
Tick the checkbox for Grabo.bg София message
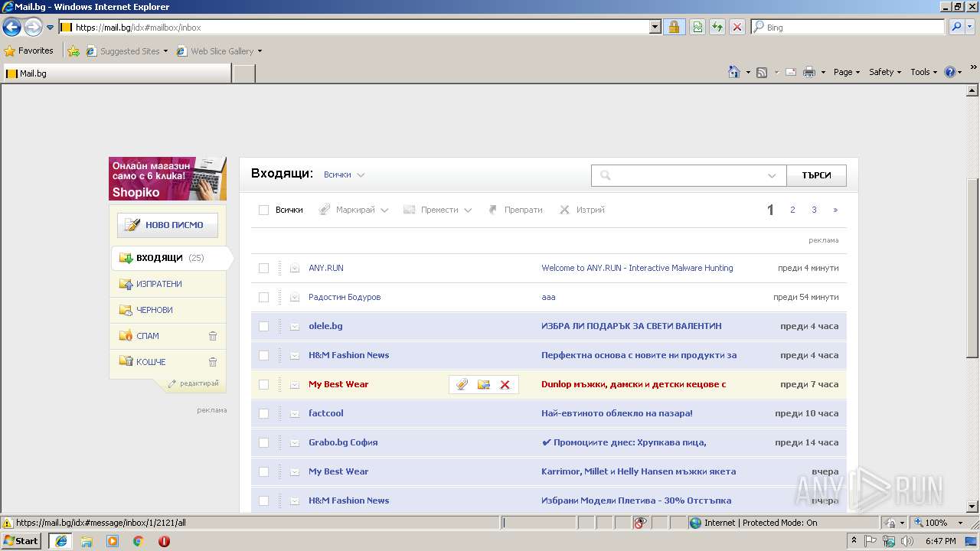click(263, 442)
